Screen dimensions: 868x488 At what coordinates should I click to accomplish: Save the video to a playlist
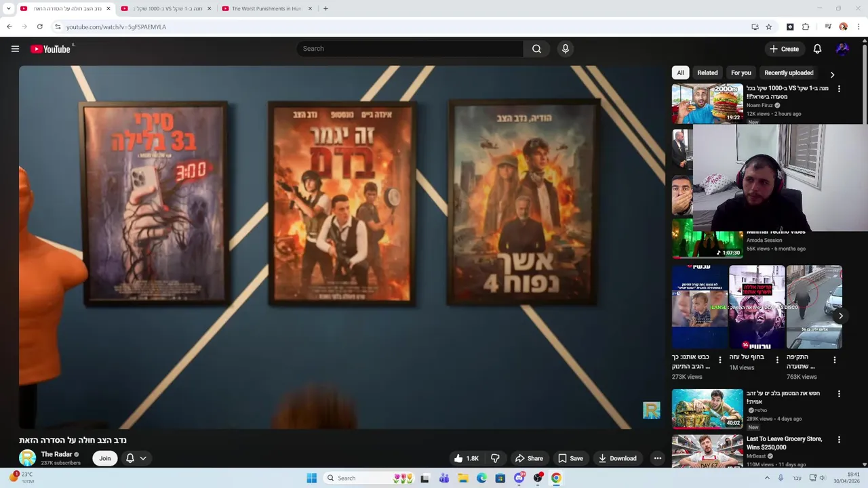coord(570,458)
